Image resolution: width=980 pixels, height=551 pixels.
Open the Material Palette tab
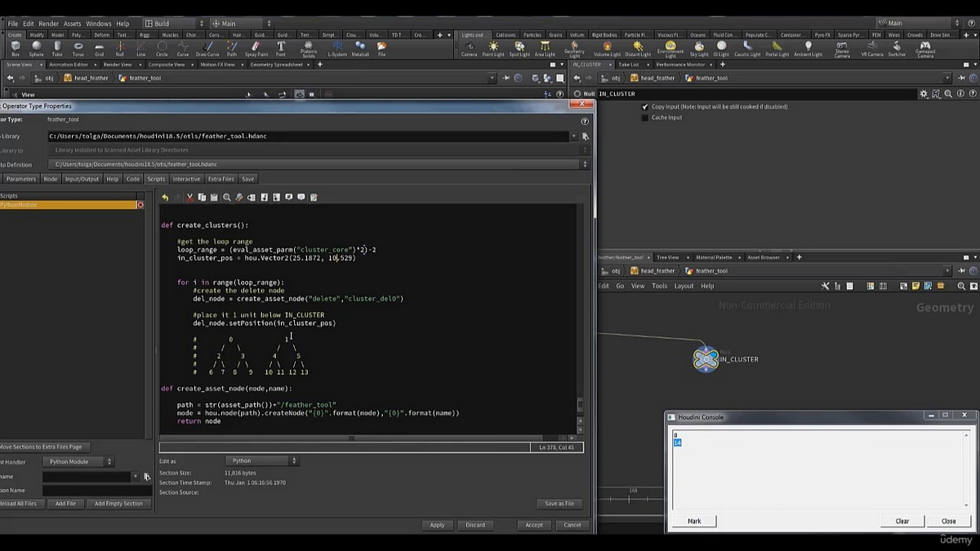coord(713,257)
